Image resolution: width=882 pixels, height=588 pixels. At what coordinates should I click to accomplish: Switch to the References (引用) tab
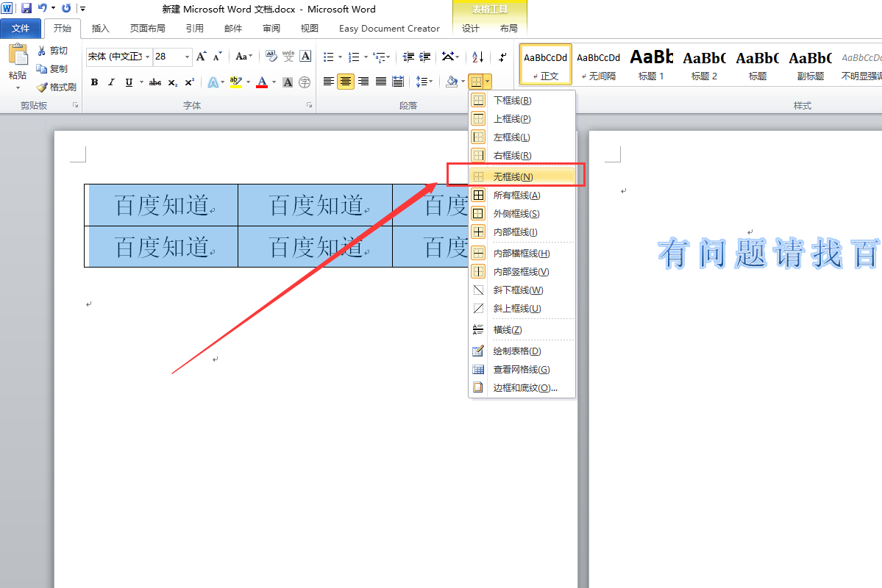coord(195,28)
